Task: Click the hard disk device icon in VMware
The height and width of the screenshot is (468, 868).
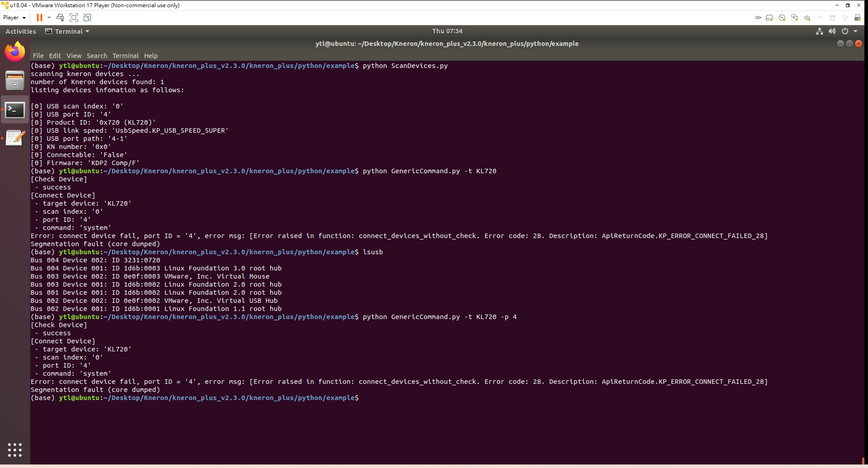Action: click(x=769, y=18)
